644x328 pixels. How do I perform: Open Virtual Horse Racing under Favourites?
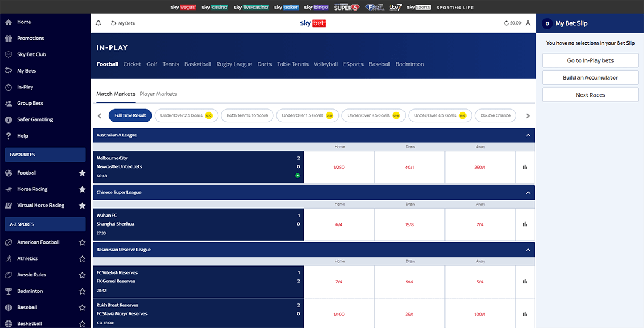click(x=40, y=206)
